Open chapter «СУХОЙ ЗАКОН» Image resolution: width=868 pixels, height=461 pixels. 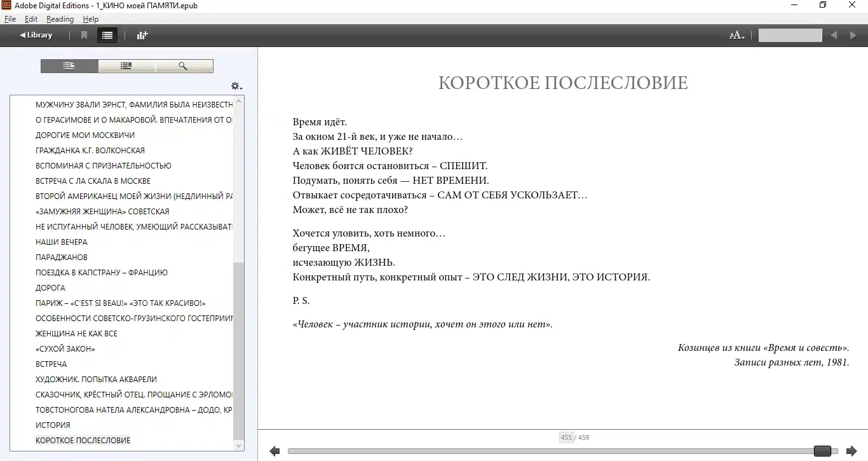65,348
